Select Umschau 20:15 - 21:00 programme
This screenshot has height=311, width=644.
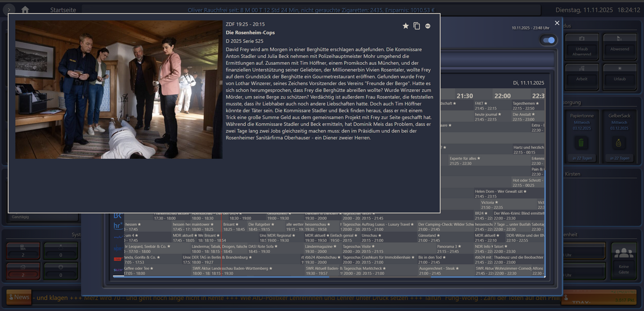389,238
